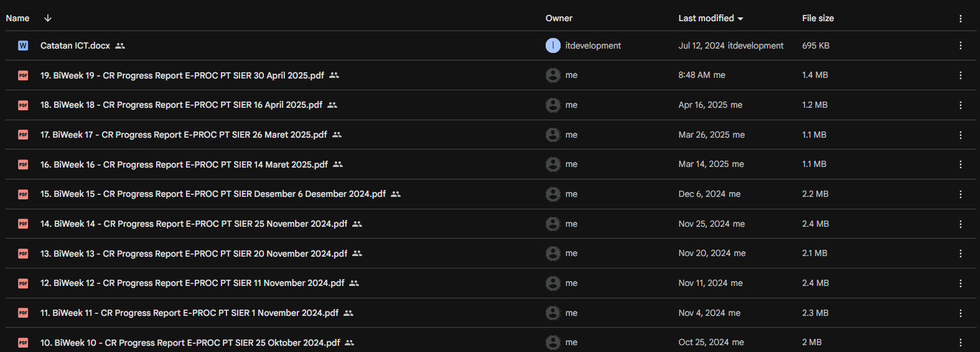Image resolution: width=980 pixels, height=352 pixels.
Task: Click the File size column header
Action: (x=818, y=19)
